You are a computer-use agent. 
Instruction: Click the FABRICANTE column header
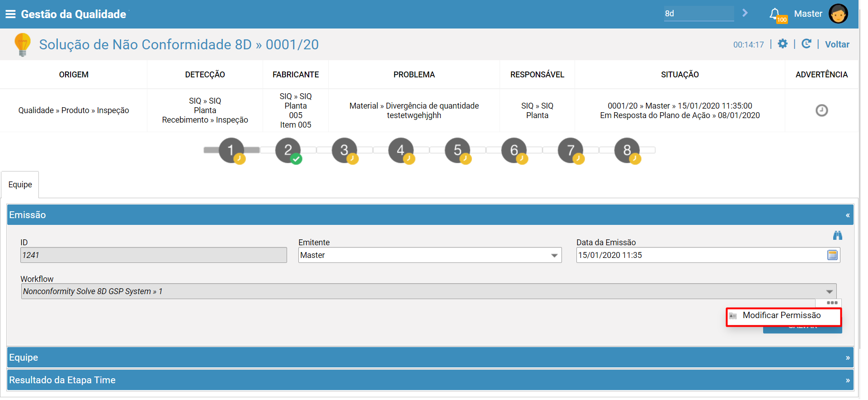click(x=296, y=75)
